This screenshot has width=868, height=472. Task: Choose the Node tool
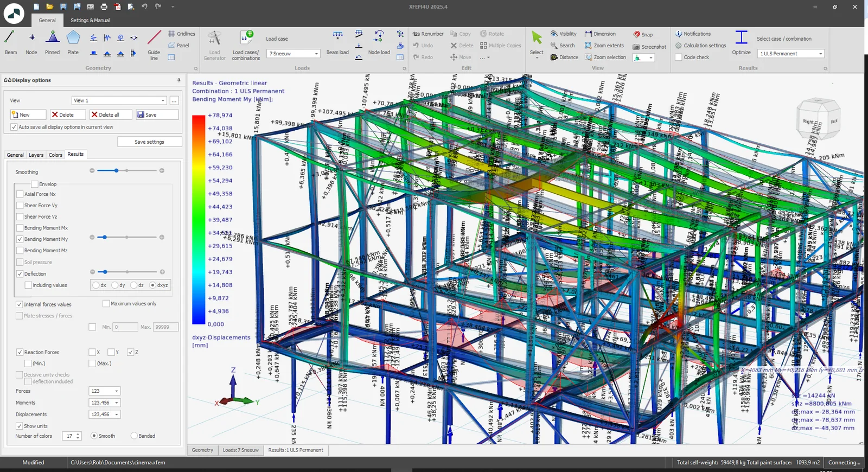click(x=31, y=43)
